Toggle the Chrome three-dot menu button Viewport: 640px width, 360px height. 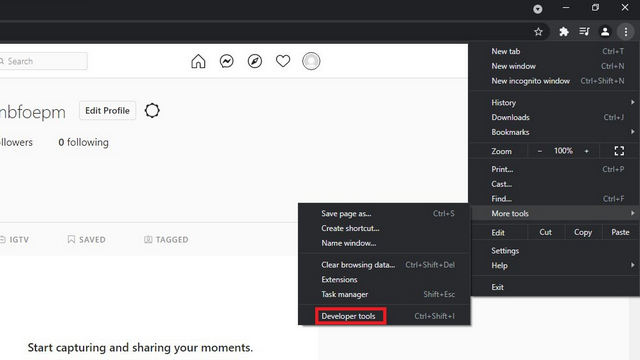626,32
